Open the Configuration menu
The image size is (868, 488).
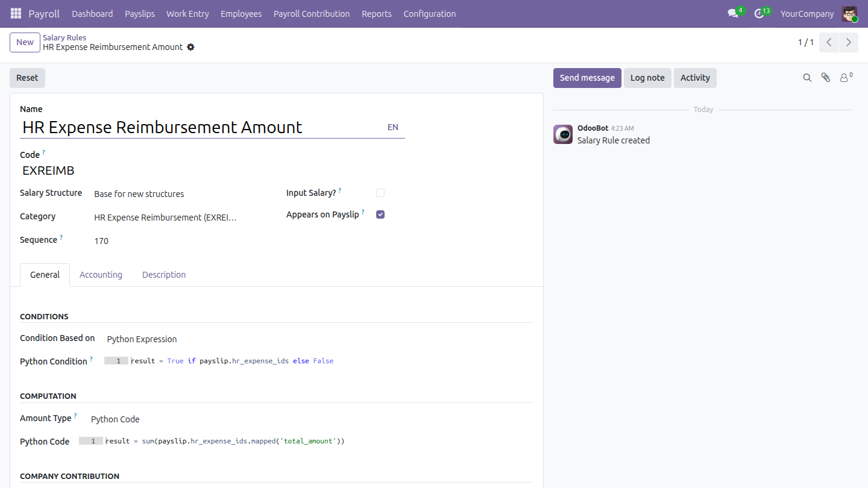point(430,13)
